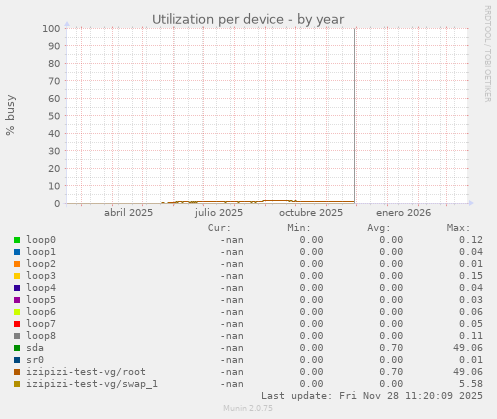
Task: Click the % busy axis label
Action: pos(10,115)
